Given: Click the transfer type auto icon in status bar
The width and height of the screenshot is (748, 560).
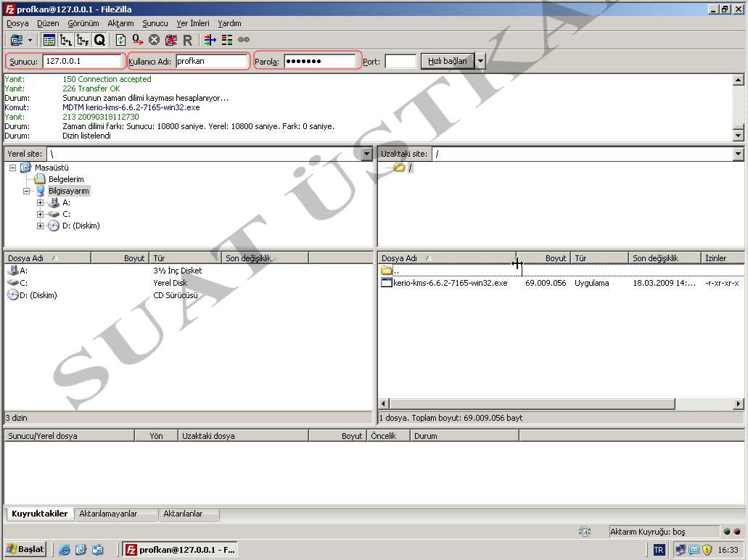Looking at the screenshot, I should pos(584,532).
